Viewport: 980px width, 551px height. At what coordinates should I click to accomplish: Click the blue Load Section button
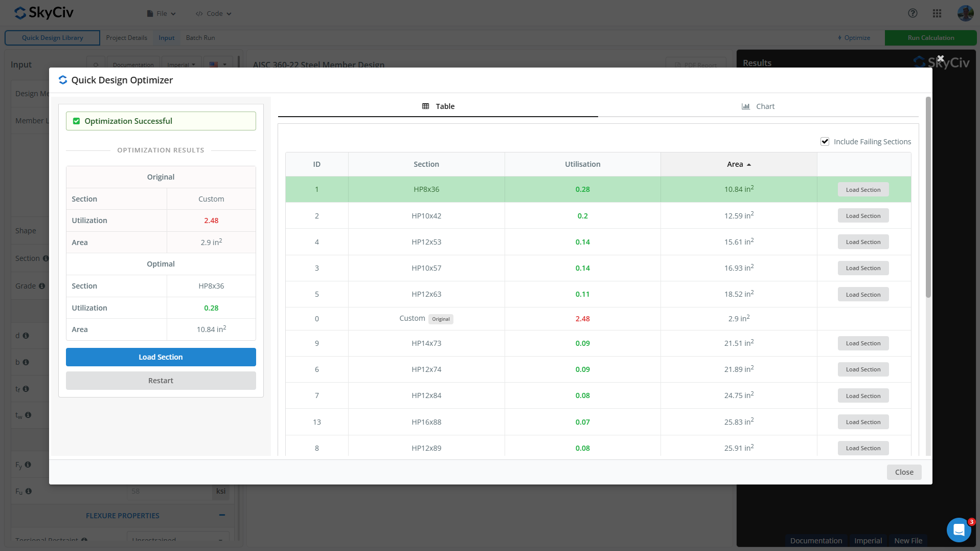[161, 357]
